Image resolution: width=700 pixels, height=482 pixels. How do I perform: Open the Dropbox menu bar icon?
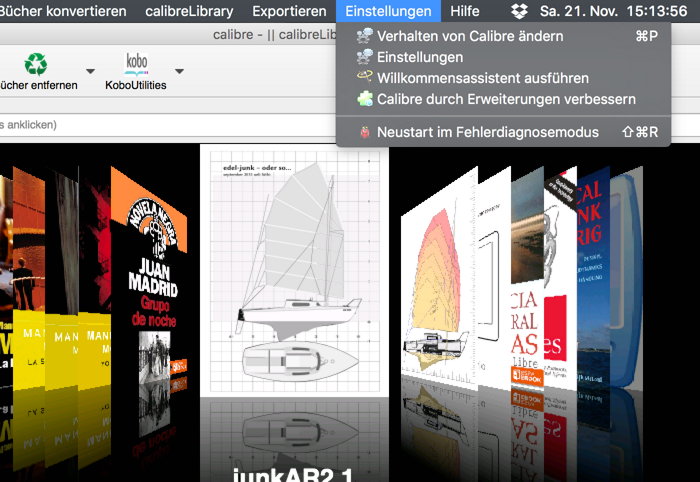click(x=518, y=12)
